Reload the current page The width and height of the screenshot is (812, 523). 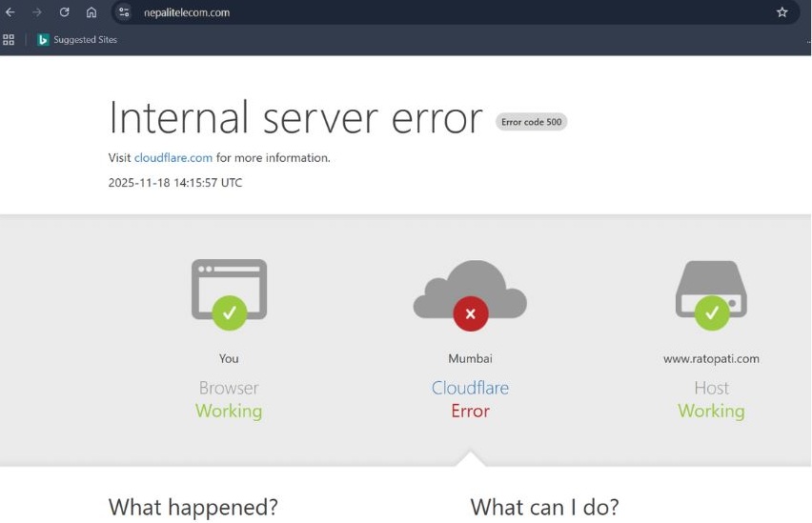[64, 12]
